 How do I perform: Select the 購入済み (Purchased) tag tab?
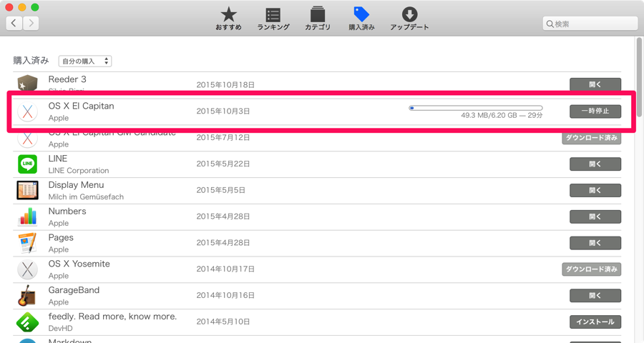tap(361, 19)
